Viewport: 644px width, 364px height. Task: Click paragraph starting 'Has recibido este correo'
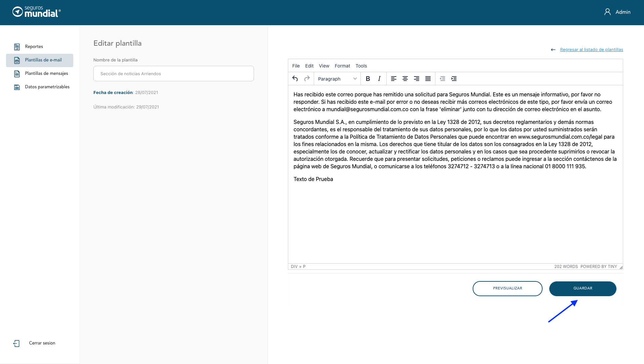(453, 102)
